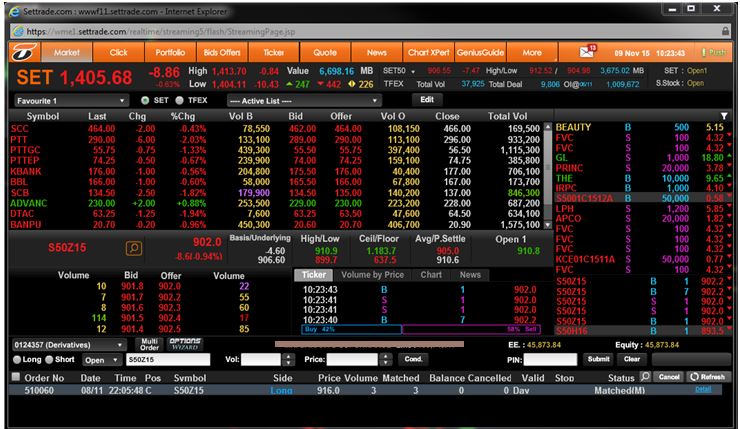740x429 pixels.
Task: Click the Cond. button
Action: coord(413,359)
